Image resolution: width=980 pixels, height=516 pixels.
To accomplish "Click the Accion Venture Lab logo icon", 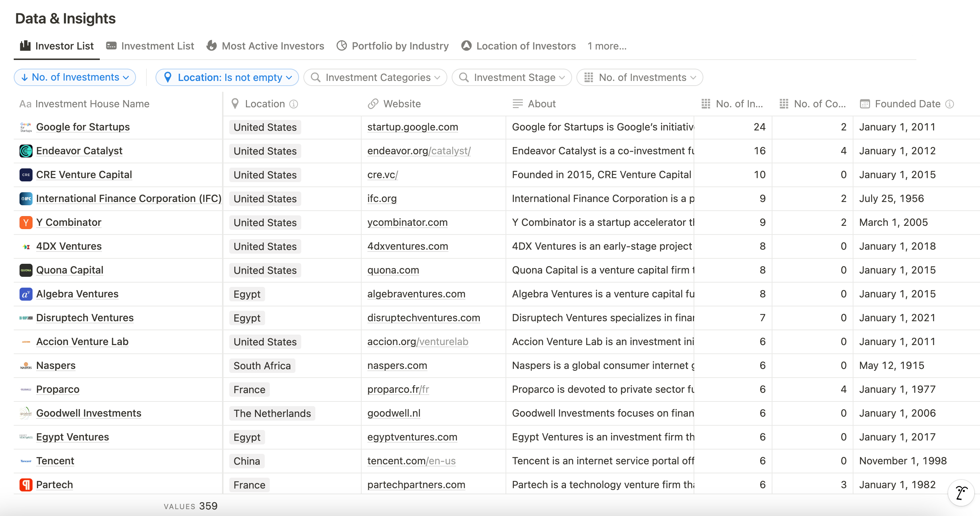I will 26,342.
